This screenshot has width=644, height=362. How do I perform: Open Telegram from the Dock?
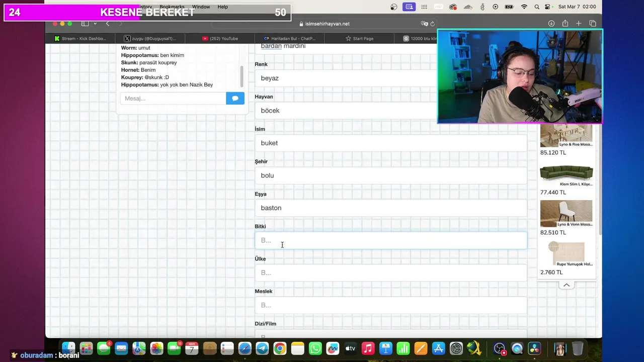[262, 348]
